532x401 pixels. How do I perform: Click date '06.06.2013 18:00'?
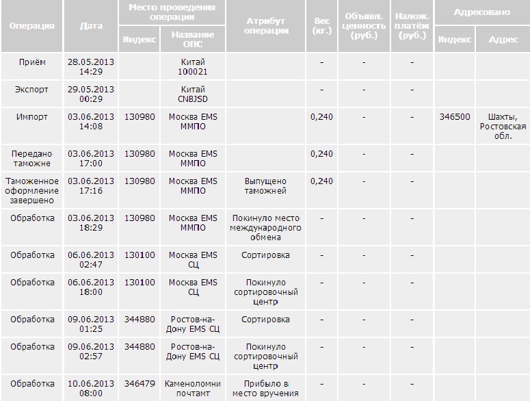pyautogui.click(x=90, y=287)
